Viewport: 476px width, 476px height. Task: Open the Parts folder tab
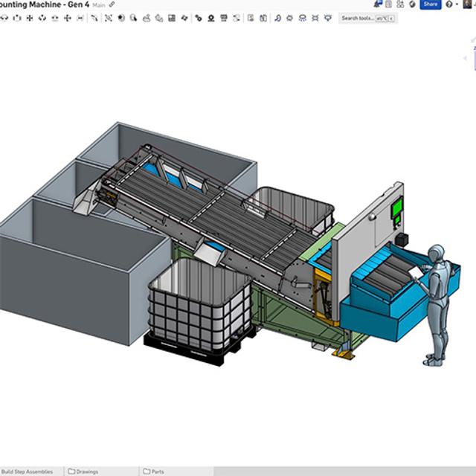[x=154, y=472]
